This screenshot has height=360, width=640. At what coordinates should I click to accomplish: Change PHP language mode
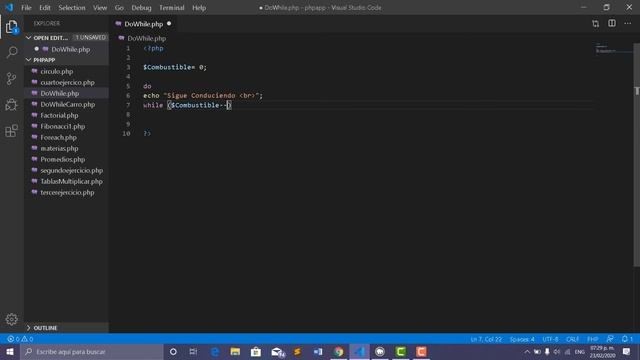click(x=593, y=339)
